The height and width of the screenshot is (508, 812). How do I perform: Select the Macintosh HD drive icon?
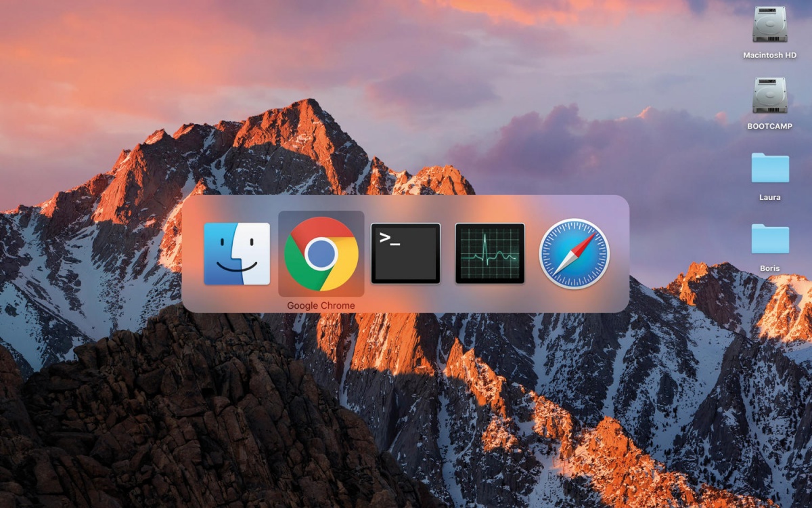pos(770,25)
